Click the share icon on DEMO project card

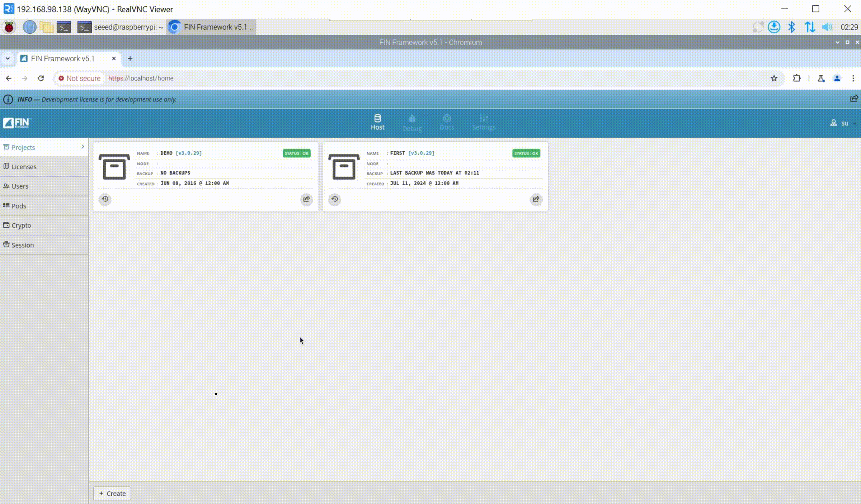pos(306,199)
